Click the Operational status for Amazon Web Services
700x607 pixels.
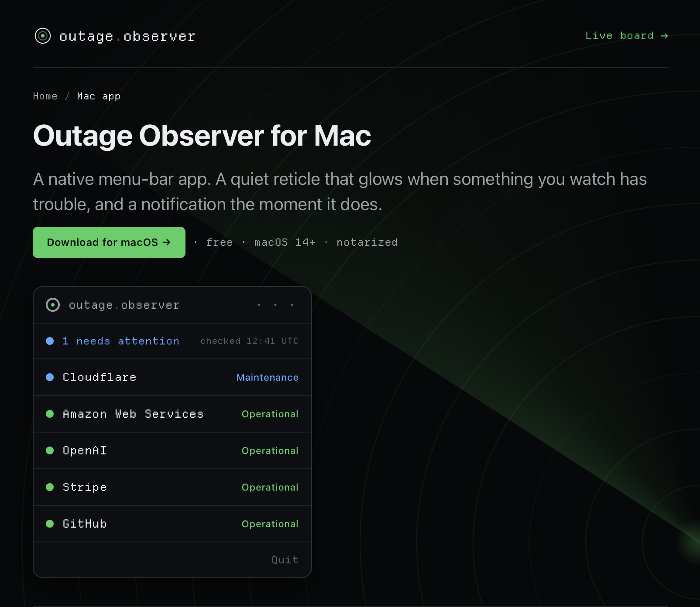pyautogui.click(x=270, y=414)
